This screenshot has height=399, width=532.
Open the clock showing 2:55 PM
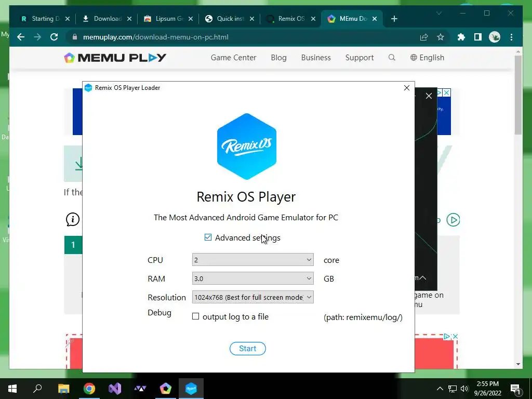[487, 389]
